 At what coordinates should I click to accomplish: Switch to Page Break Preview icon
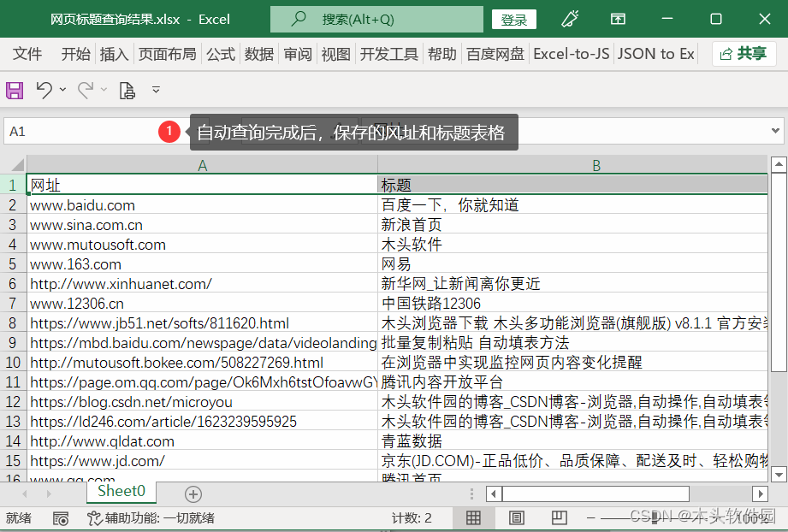(x=559, y=518)
